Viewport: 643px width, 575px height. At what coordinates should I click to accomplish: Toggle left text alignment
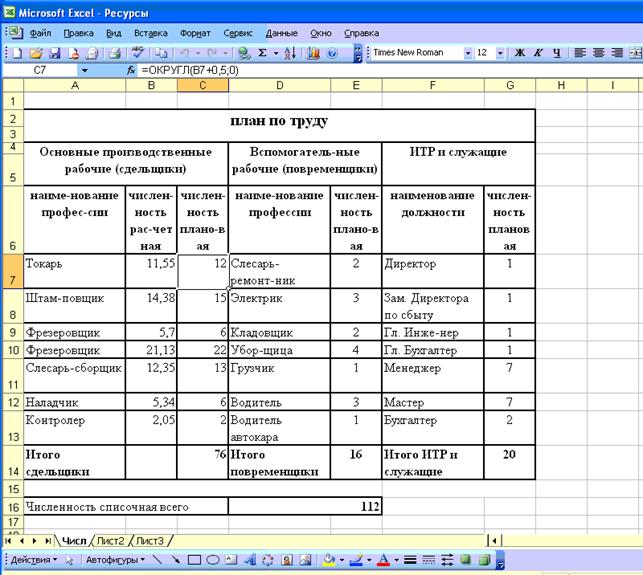click(580, 53)
